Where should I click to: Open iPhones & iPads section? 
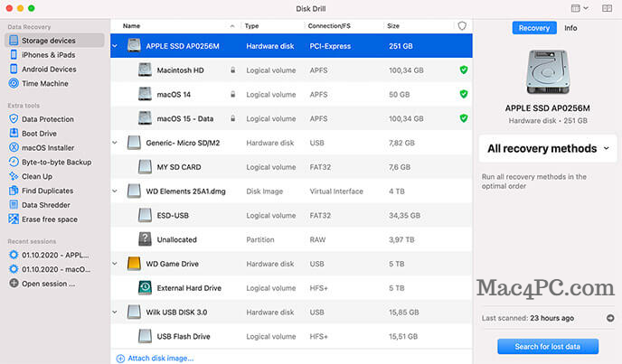click(x=49, y=55)
